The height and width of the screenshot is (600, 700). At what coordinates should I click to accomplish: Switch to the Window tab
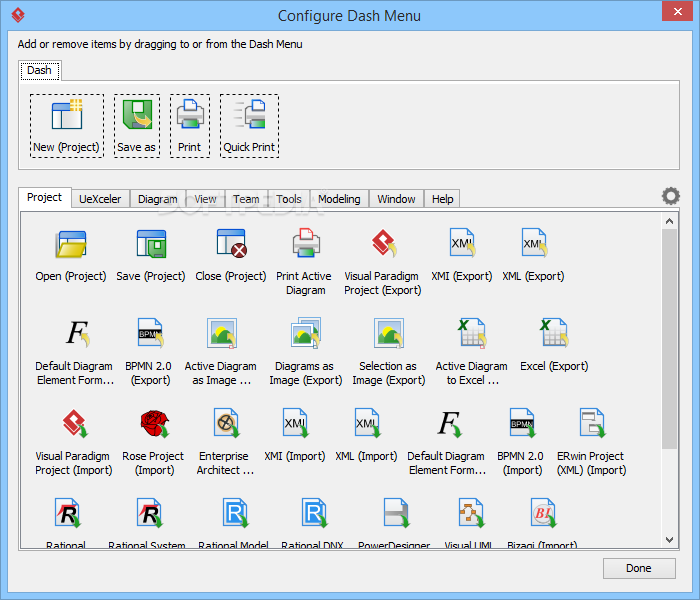[x=396, y=199]
